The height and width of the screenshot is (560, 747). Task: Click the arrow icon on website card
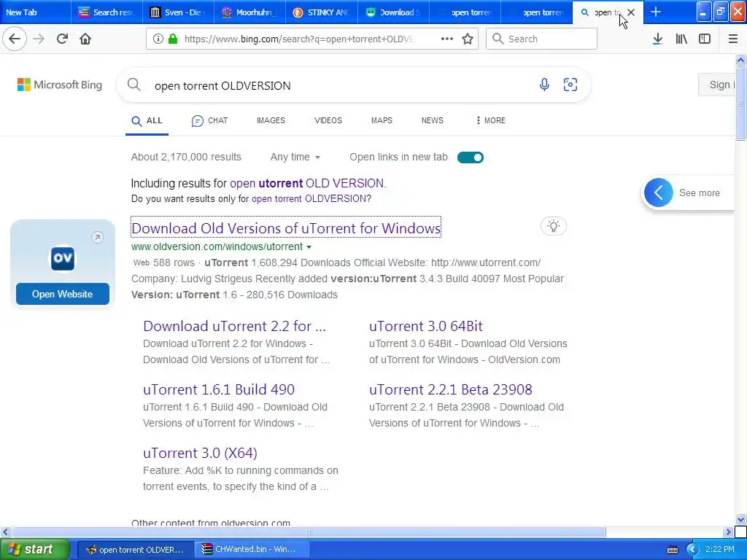[x=97, y=237]
